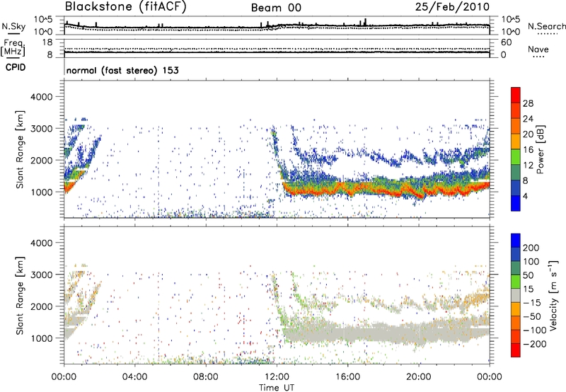Viewport: 566px width, 392px height.
Task: Click the red bottom Velocity colorbar segment
Action: coord(516,350)
